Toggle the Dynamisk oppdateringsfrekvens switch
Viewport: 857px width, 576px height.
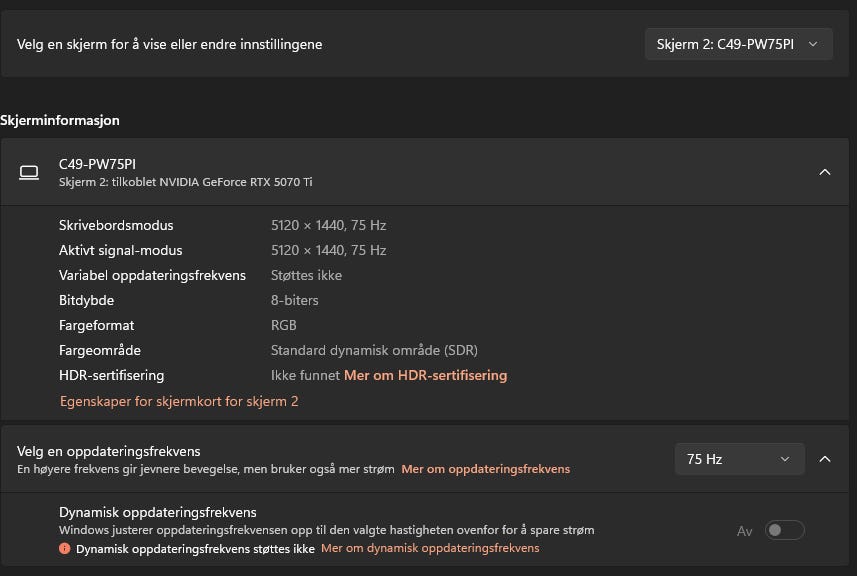(x=784, y=531)
